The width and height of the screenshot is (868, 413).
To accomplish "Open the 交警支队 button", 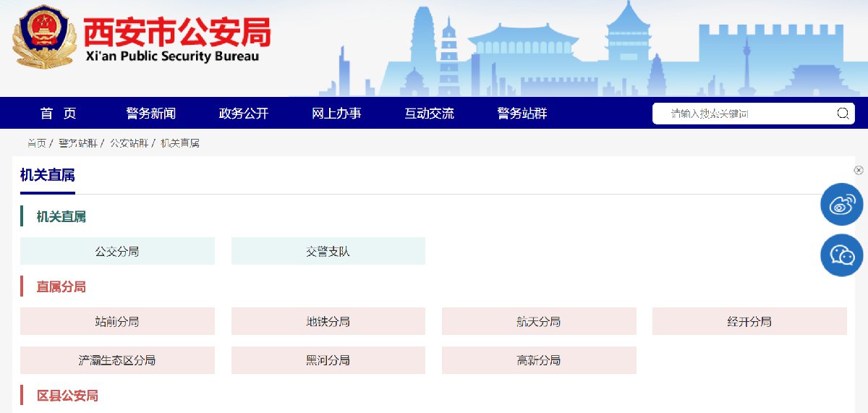I will click(328, 252).
